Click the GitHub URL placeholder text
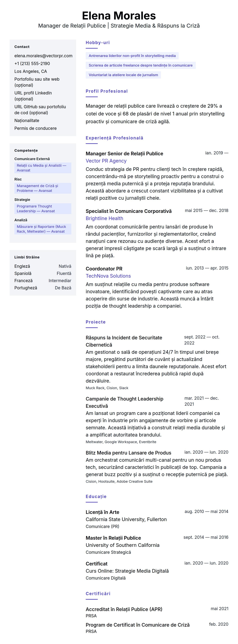 point(40,109)
